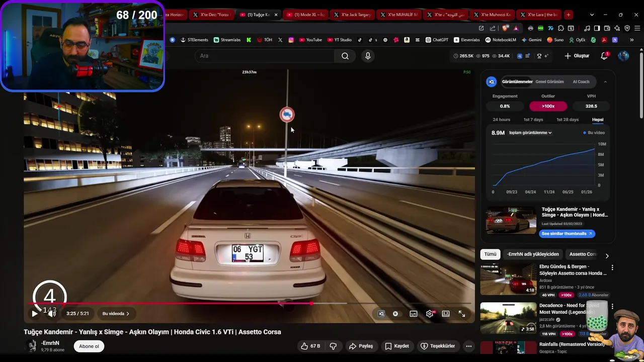
Task: Open YouTube notifications bell
Action: [x=604, y=56]
